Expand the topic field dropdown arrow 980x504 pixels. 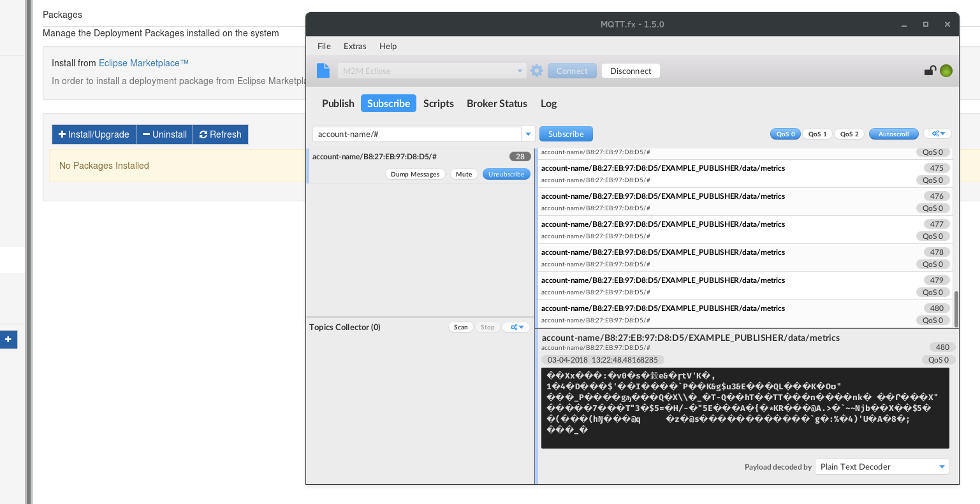(528, 134)
